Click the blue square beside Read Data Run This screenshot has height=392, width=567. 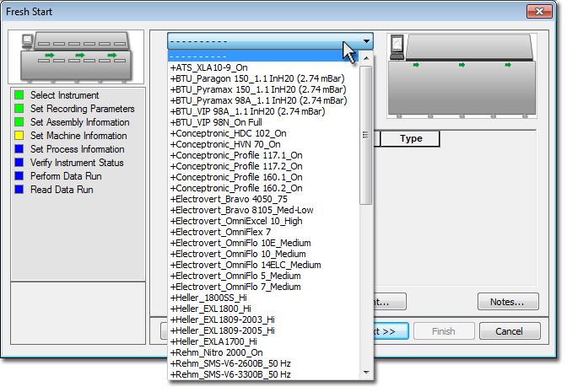point(19,190)
